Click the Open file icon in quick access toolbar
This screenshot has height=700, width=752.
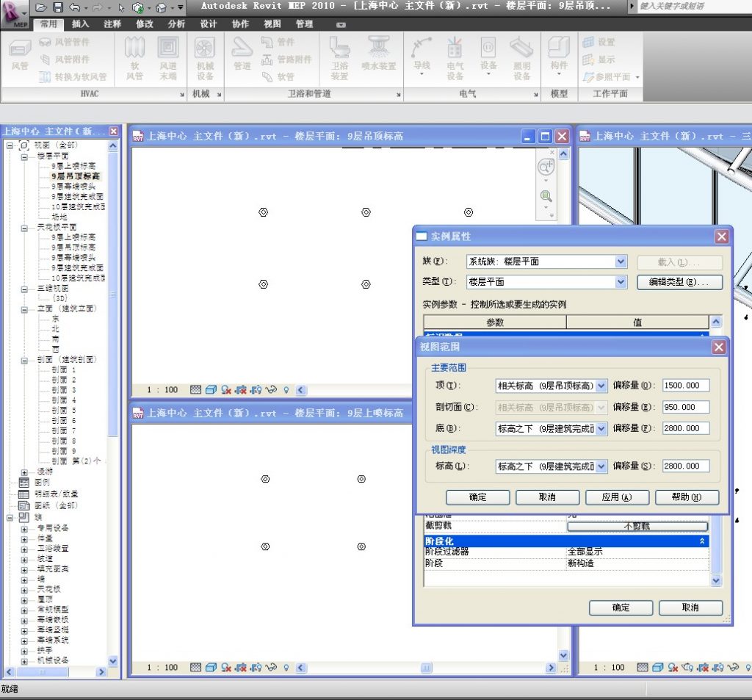41,7
